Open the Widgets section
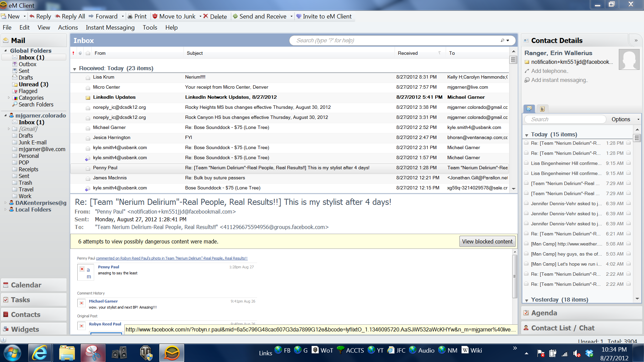 [x=34, y=329]
